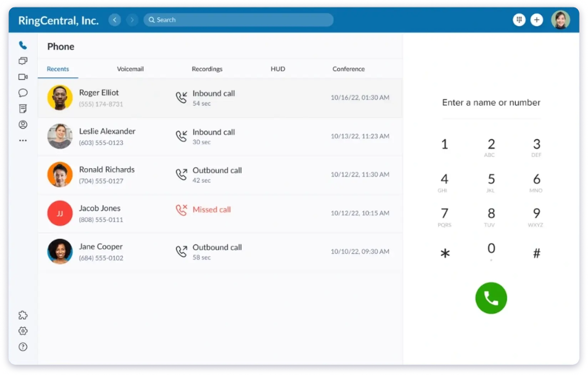Click Jane Cooper's profile photo
Viewport: 588px width, 375px height.
tap(60, 251)
